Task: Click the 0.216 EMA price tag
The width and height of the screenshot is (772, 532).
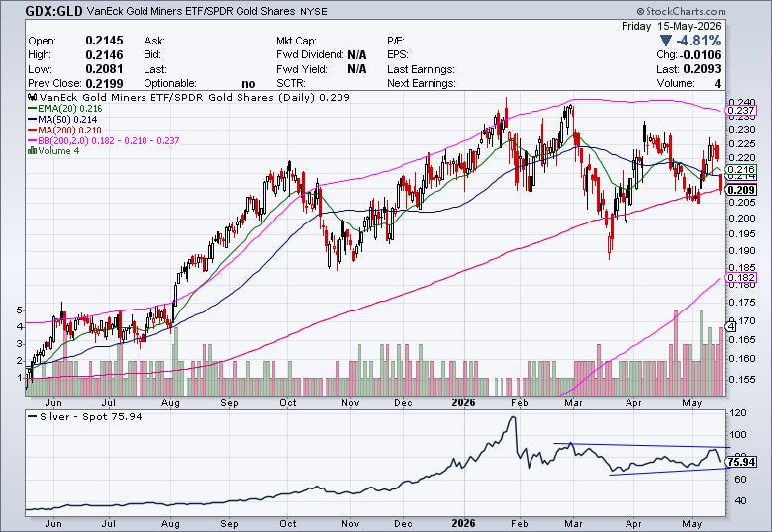Action: coord(741,170)
